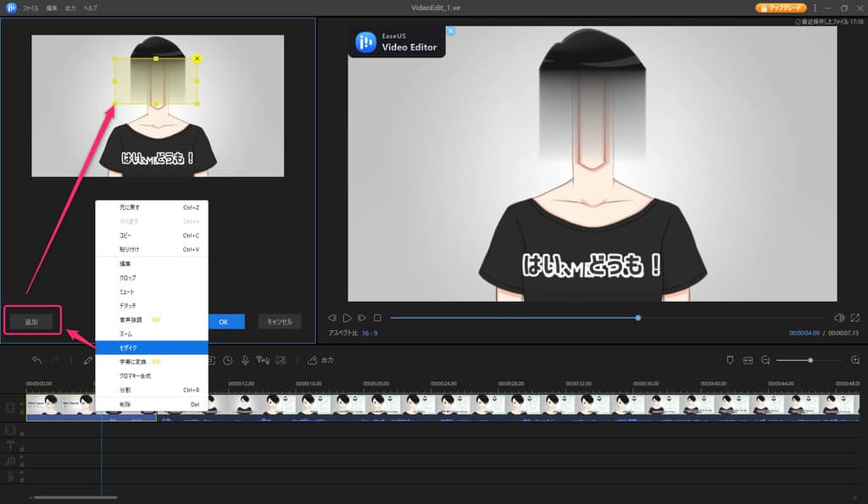The image size is (868, 504).
Task: Click the stop button under the preview
Action: click(377, 318)
